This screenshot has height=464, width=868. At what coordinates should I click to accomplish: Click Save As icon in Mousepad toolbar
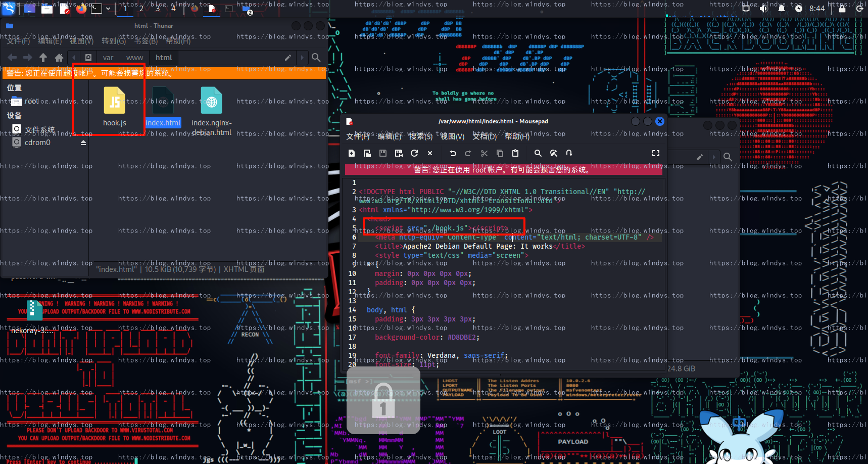pyautogui.click(x=399, y=153)
